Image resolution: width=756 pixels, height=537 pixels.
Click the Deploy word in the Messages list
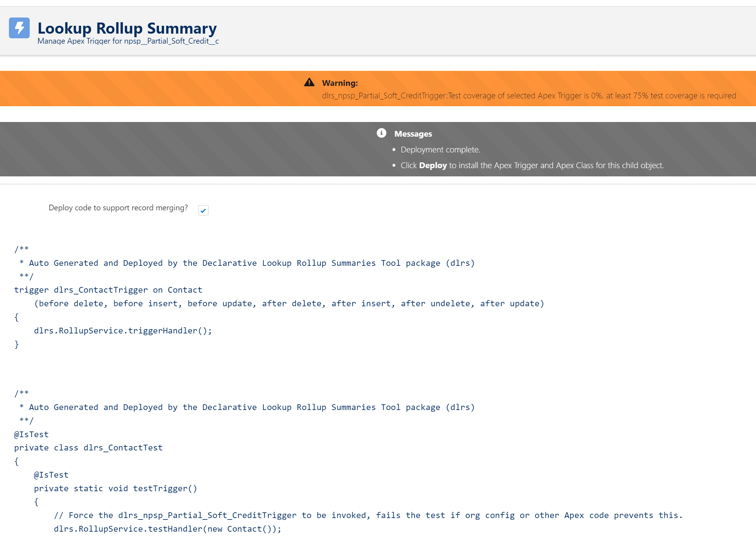point(433,165)
